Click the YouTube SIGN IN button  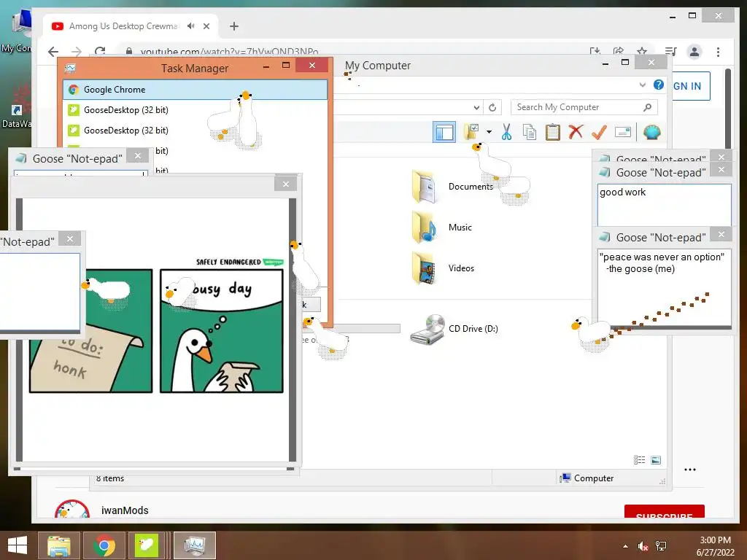(x=691, y=86)
